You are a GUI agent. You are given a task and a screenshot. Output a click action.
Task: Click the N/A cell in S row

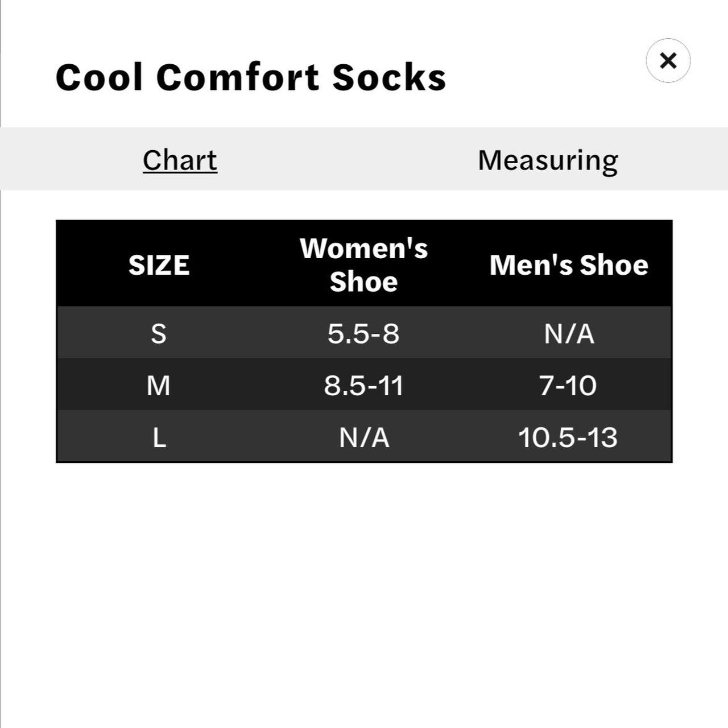pos(569,335)
